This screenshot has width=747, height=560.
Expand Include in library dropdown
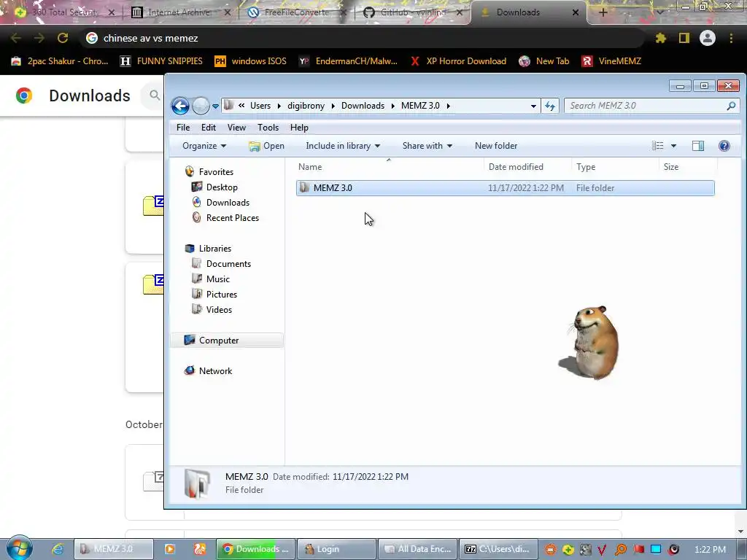click(x=343, y=146)
